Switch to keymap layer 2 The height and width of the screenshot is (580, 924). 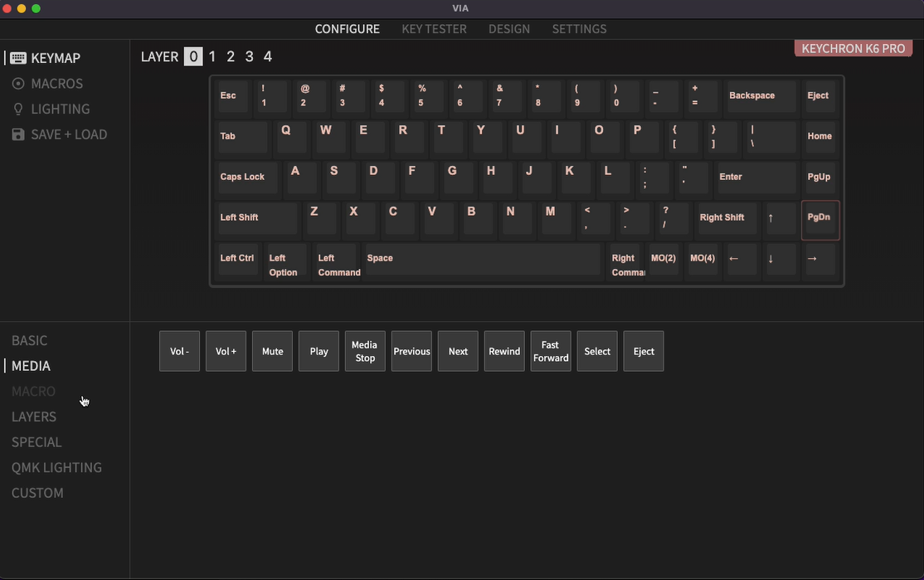[231, 56]
